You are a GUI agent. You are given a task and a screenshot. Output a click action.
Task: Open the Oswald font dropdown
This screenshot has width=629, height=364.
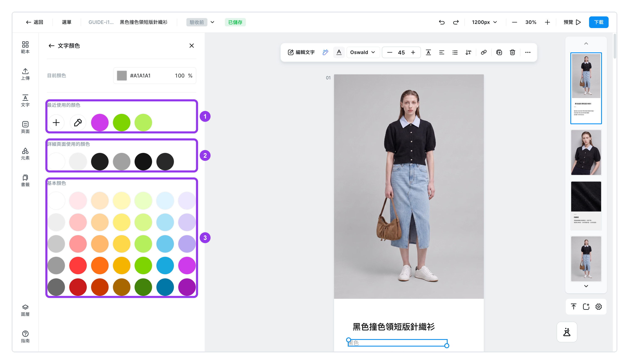[x=363, y=52]
